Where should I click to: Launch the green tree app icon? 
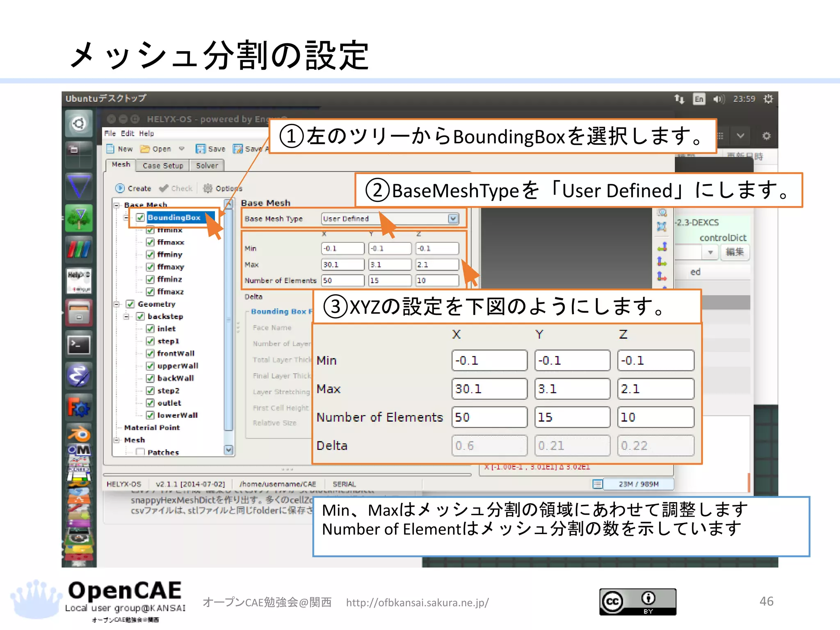[79, 218]
